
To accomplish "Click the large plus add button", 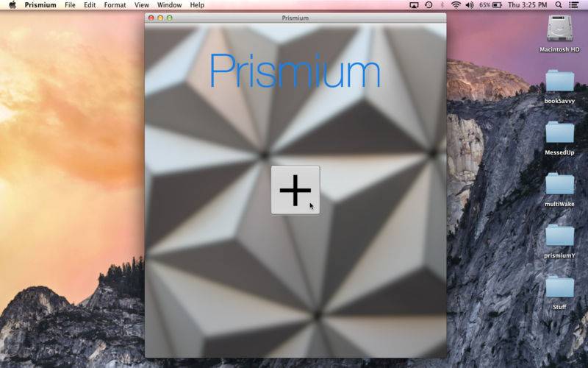I will pyautogui.click(x=295, y=190).
